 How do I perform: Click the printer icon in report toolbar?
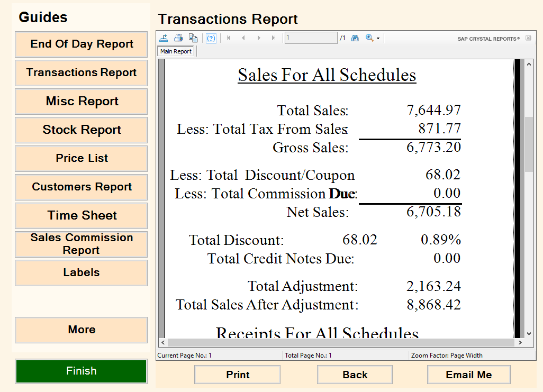(178, 38)
